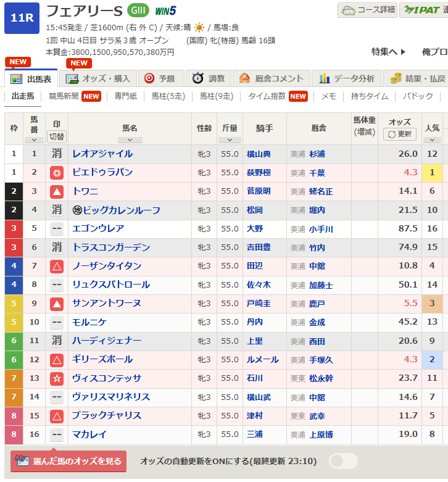This screenshot has width=448, height=482.
Task: Open the 厩舎コメント tab
Action: tap(272, 79)
